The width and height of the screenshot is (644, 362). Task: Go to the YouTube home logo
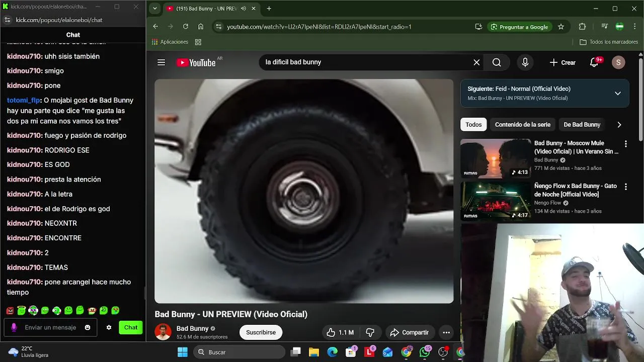(196, 62)
